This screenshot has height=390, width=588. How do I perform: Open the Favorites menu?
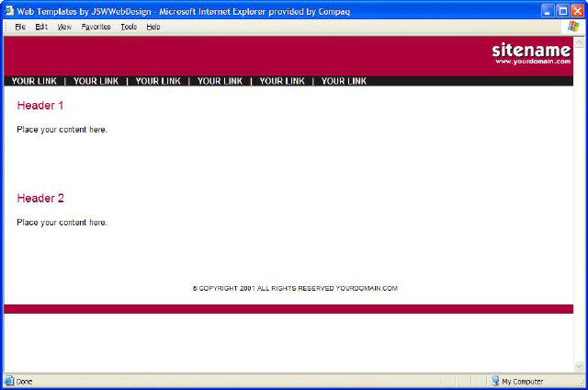click(x=96, y=27)
